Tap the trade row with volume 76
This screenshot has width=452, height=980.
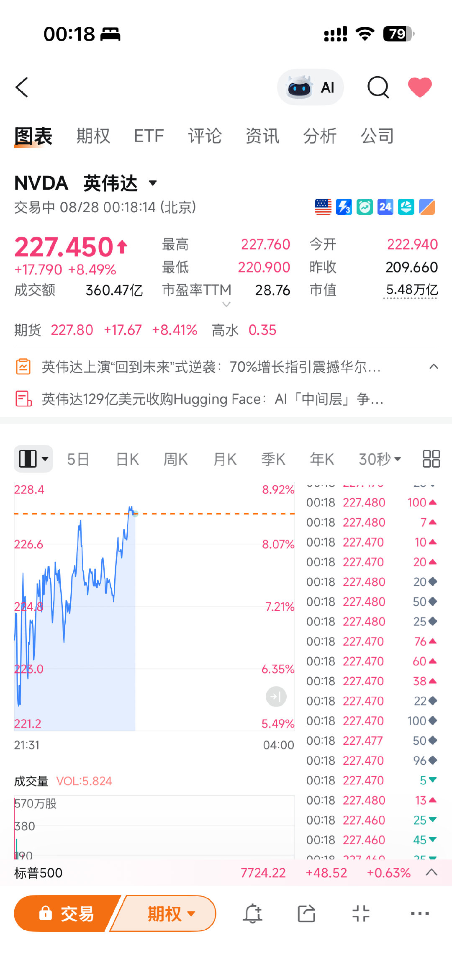coord(372,641)
